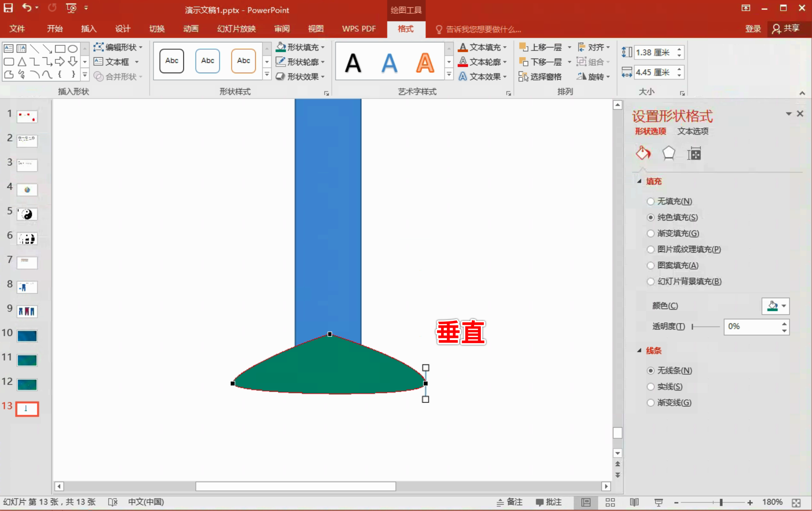Switch to the Animations (动画) tab

pyautogui.click(x=191, y=29)
